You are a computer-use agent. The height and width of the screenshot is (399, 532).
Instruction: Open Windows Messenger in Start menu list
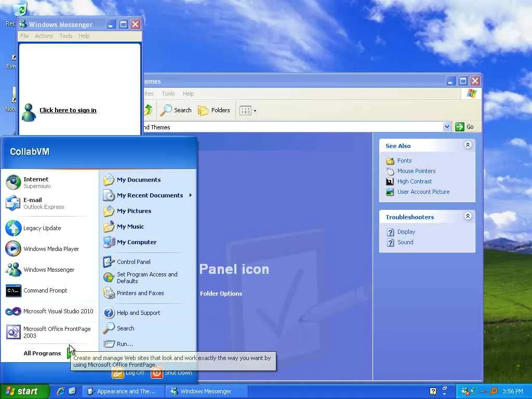coord(50,270)
